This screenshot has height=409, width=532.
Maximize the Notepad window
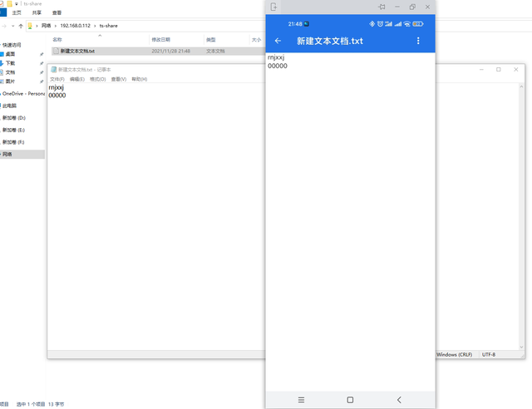(499, 70)
